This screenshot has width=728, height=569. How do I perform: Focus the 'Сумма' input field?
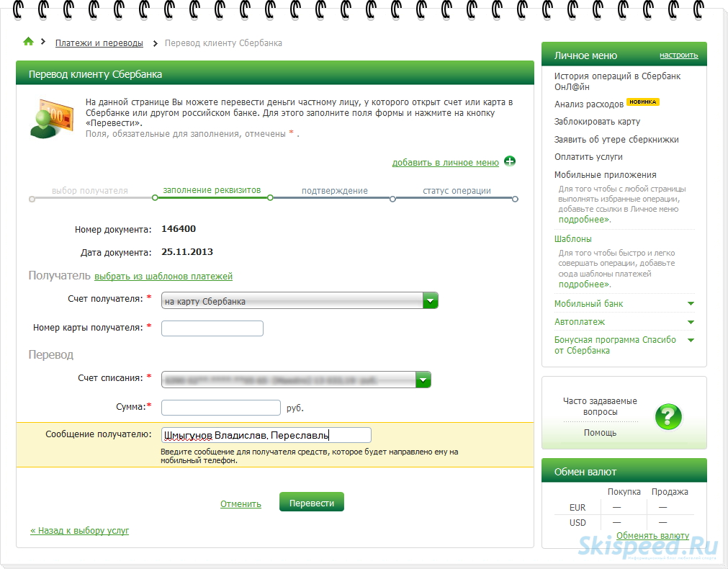pos(221,408)
